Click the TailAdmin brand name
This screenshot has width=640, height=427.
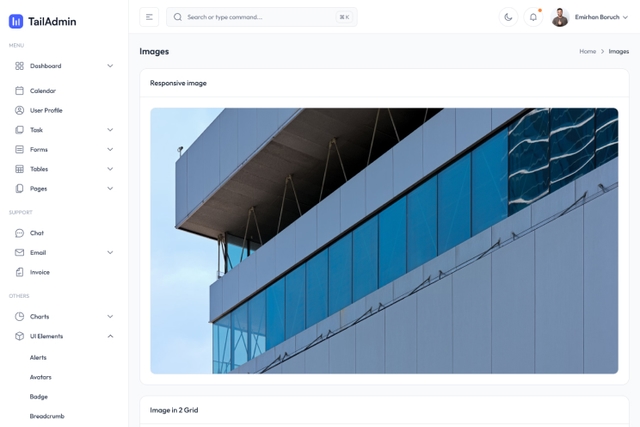point(52,21)
